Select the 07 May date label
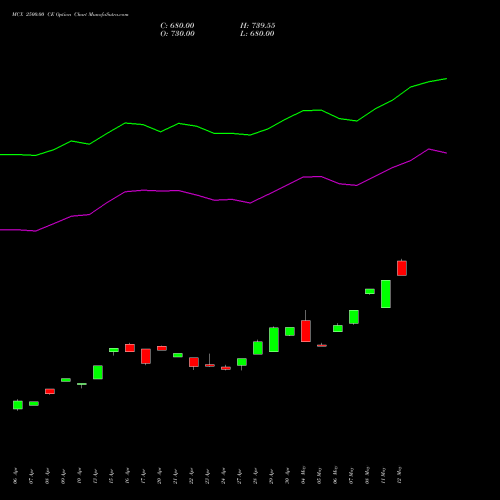Viewport: 500px width, 500px height. pos(351,475)
